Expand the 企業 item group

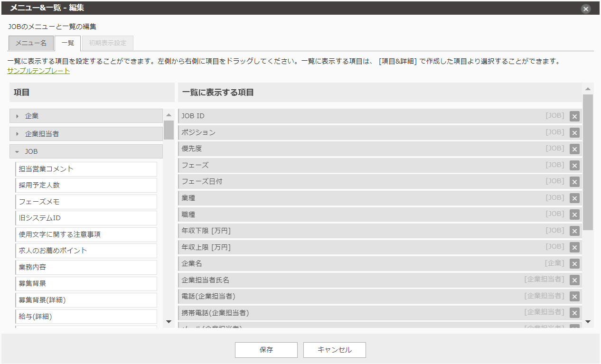coord(86,116)
